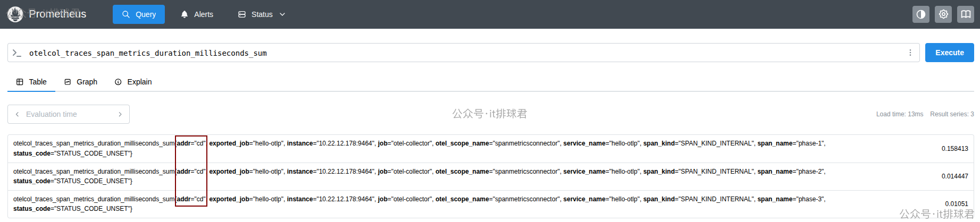Click service_name label in the phase-2 row
This screenshot has height=222, width=980.
click(x=601, y=172)
